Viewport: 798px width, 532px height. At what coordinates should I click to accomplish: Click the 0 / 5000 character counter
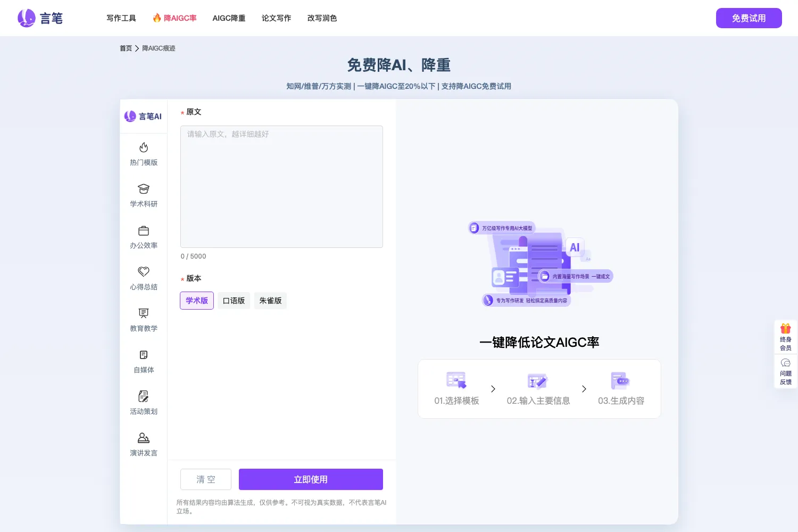click(x=193, y=256)
